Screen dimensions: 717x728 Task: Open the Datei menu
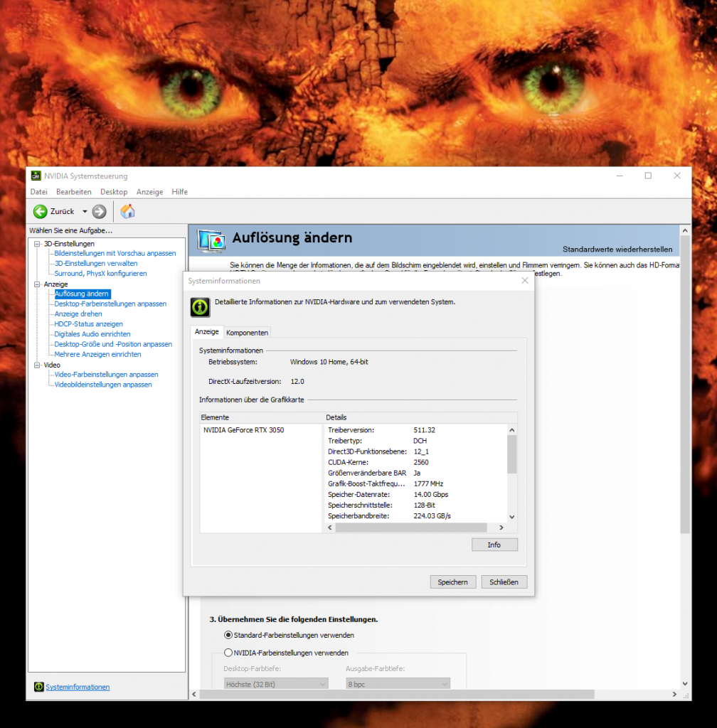point(39,192)
